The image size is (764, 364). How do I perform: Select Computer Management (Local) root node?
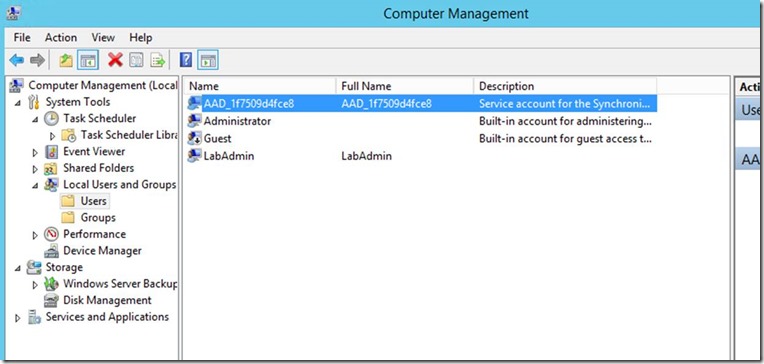pos(102,85)
